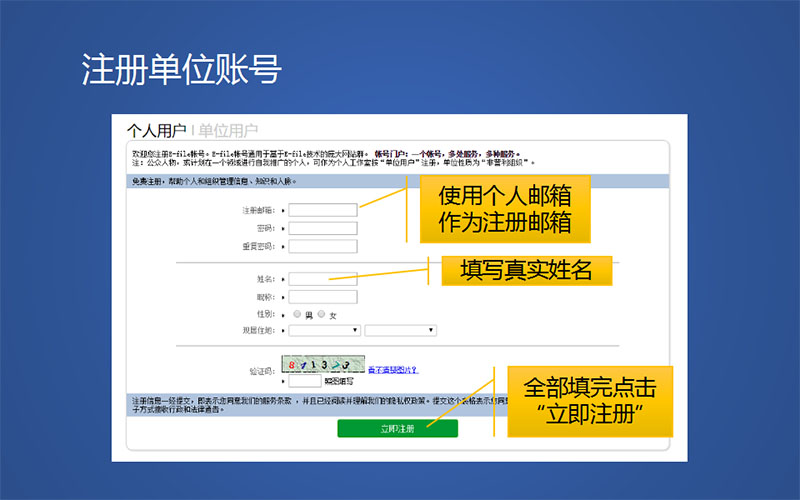Choose the 女 gender radio button

(x=321, y=314)
